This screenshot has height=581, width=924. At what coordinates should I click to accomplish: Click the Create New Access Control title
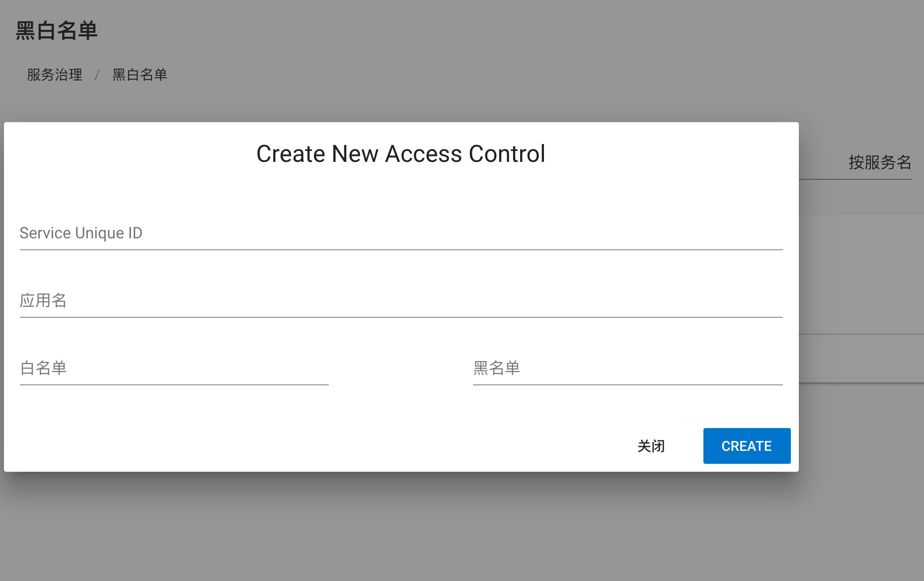coord(400,154)
